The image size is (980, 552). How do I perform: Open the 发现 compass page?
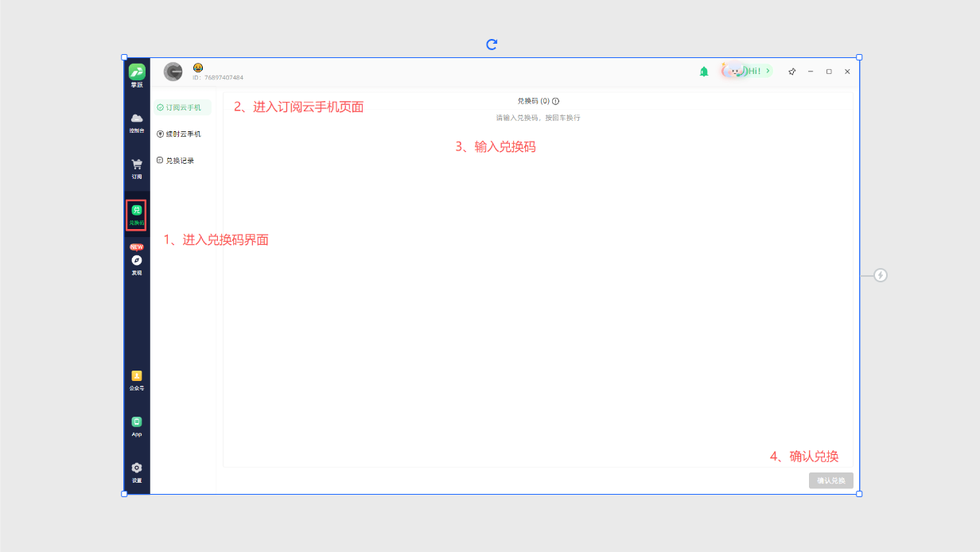[x=137, y=263]
